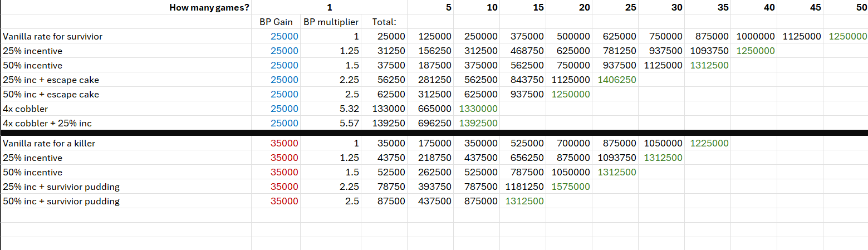The width and height of the screenshot is (868, 250).
Task: Click the 78750 total cell
Action: (384, 187)
